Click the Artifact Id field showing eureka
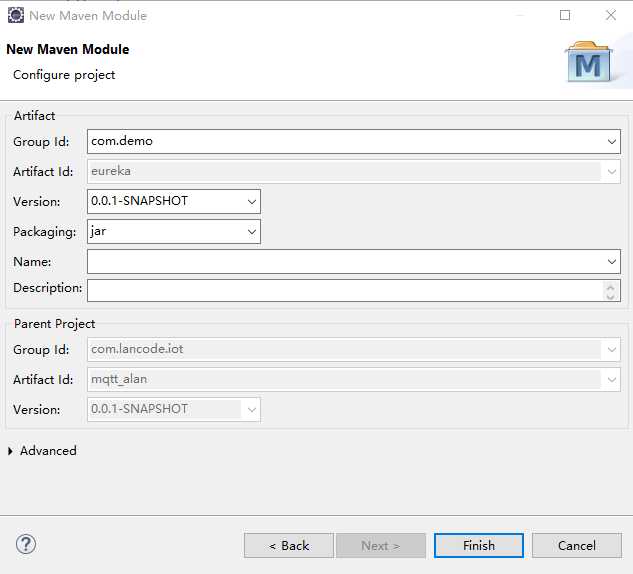Screen dimensions: 633x574 pos(354,172)
